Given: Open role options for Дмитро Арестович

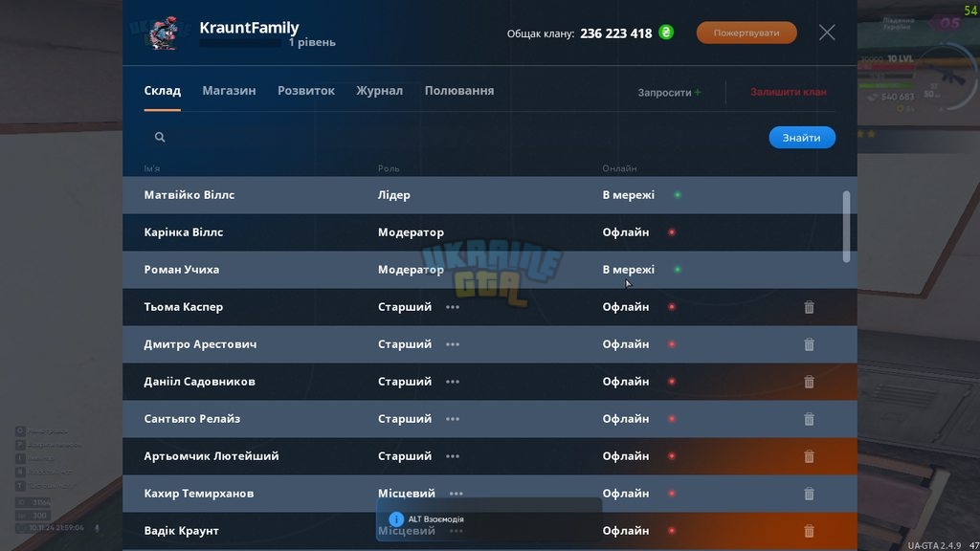Looking at the screenshot, I should 453,344.
